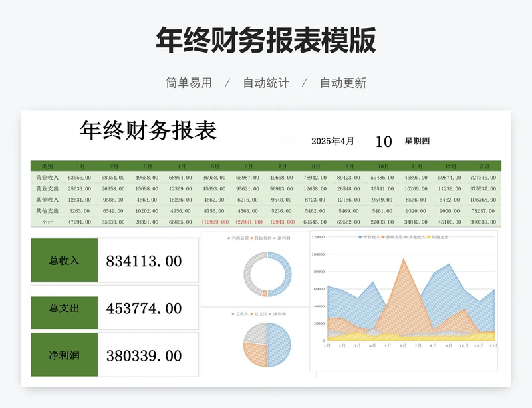Select the donut chart ring
The image size is (532, 408).
pyautogui.click(x=267, y=274)
